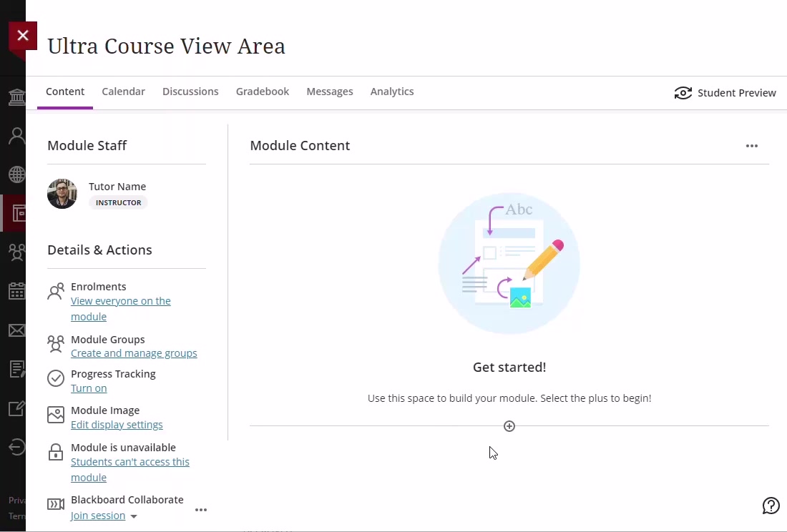
Task: Select the highlighted Courses icon
Action: [x=16, y=212]
